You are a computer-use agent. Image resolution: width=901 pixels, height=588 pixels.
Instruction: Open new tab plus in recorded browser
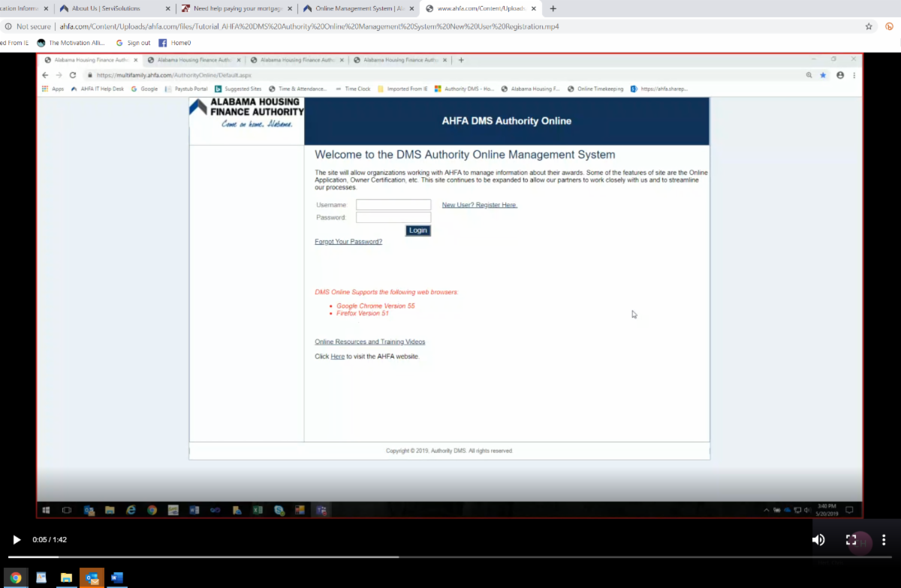461,60
